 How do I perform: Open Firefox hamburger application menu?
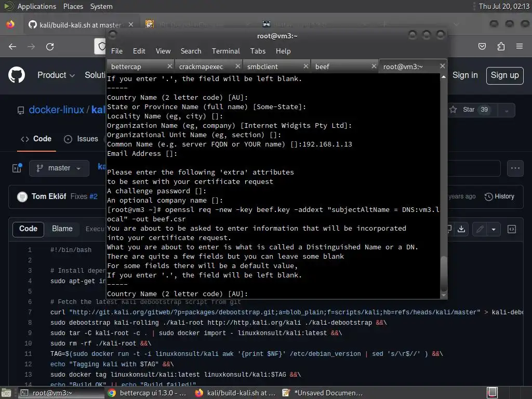coord(520,46)
